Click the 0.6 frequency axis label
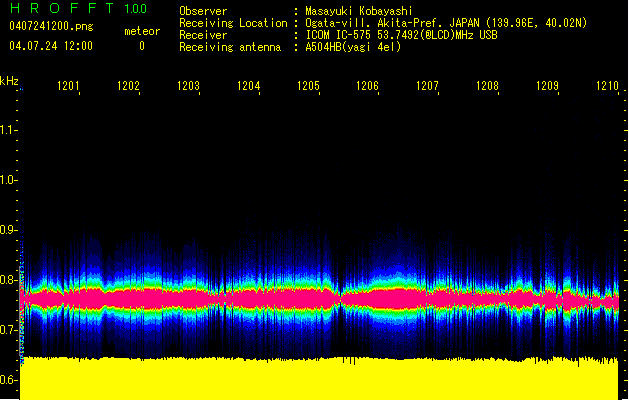Viewport: 629px width, 400px height. point(9,380)
